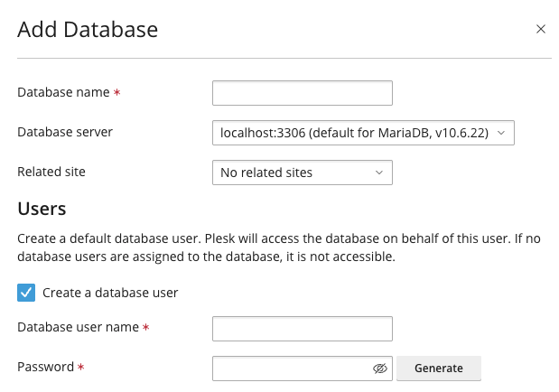
Task: Close the Add Database dialog
Action: 540,29
